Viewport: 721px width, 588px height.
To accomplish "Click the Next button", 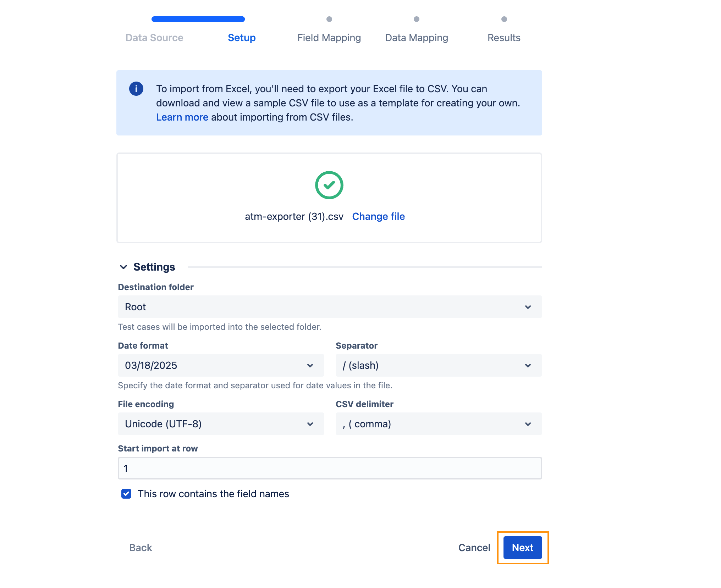I will pyautogui.click(x=522, y=548).
